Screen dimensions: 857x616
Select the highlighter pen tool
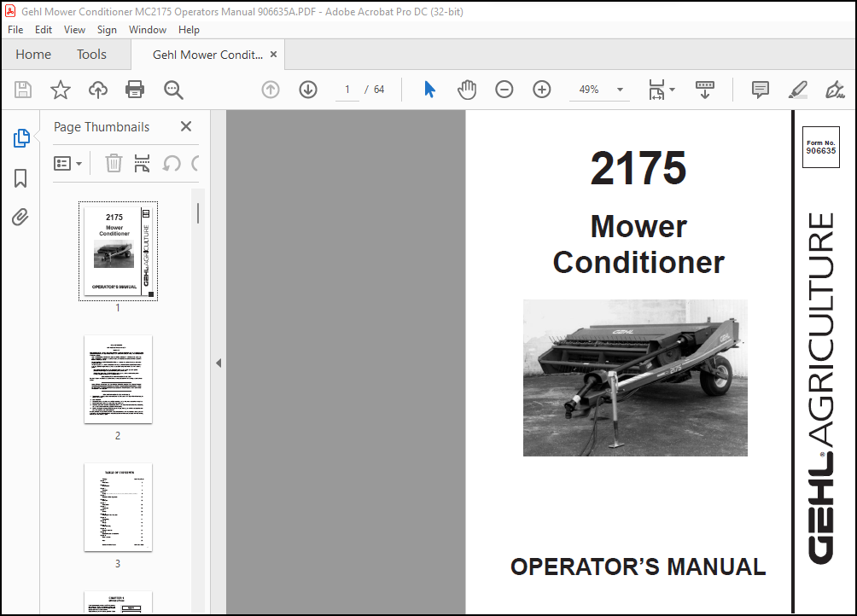point(798,90)
